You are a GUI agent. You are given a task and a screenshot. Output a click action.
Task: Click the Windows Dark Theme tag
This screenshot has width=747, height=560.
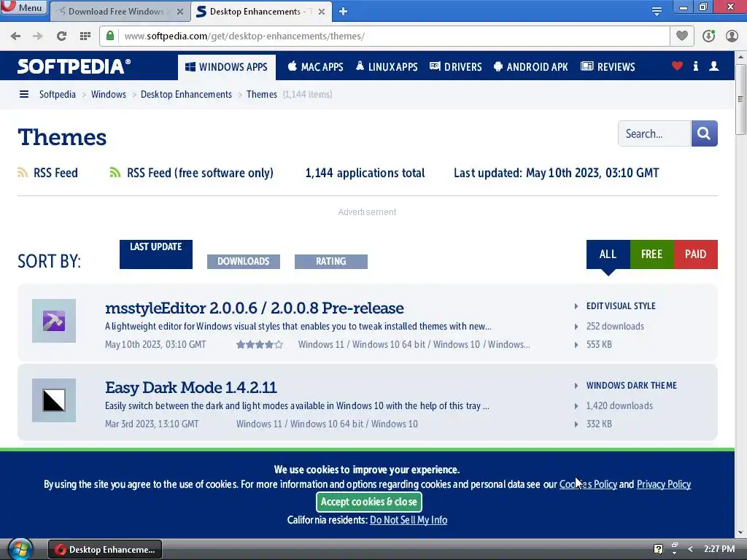pyautogui.click(x=631, y=385)
